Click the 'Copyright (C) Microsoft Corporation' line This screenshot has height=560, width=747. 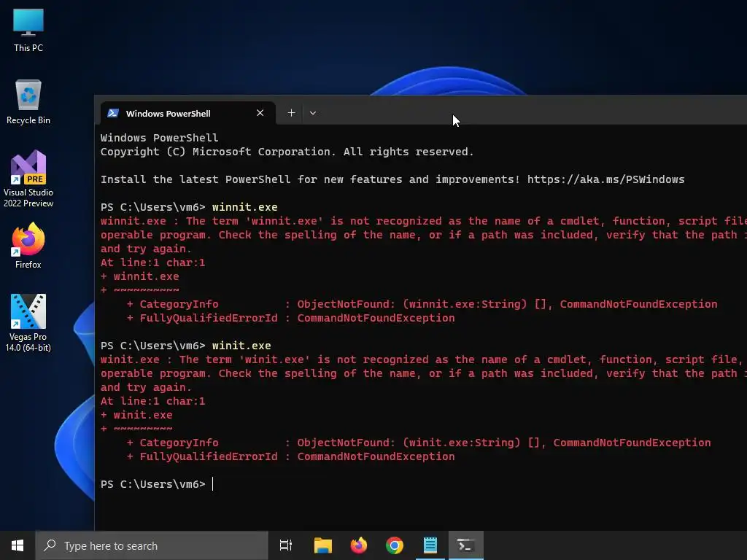point(287,152)
